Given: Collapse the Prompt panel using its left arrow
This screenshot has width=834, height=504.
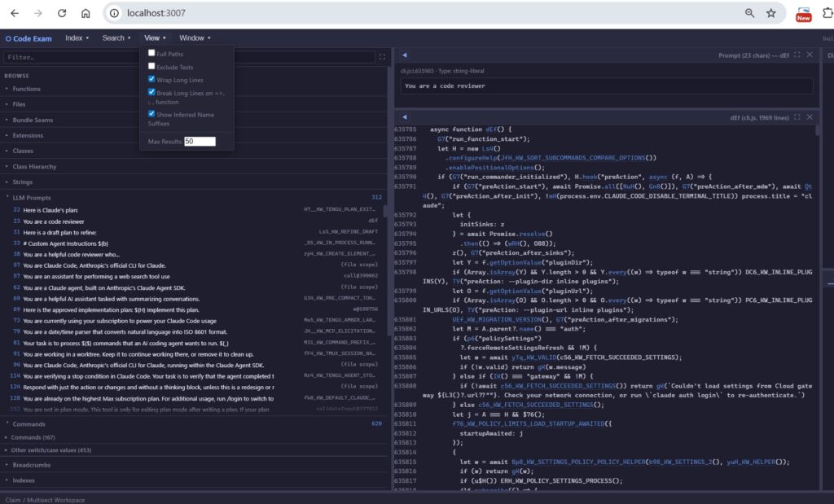Looking at the screenshot, I should (x=404, y=55).
